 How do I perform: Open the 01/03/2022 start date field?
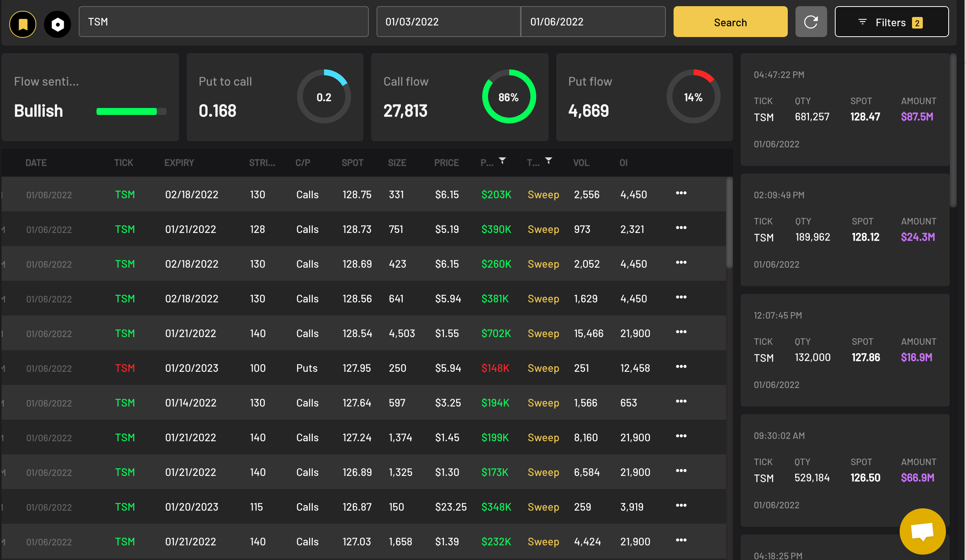[449, 22]
